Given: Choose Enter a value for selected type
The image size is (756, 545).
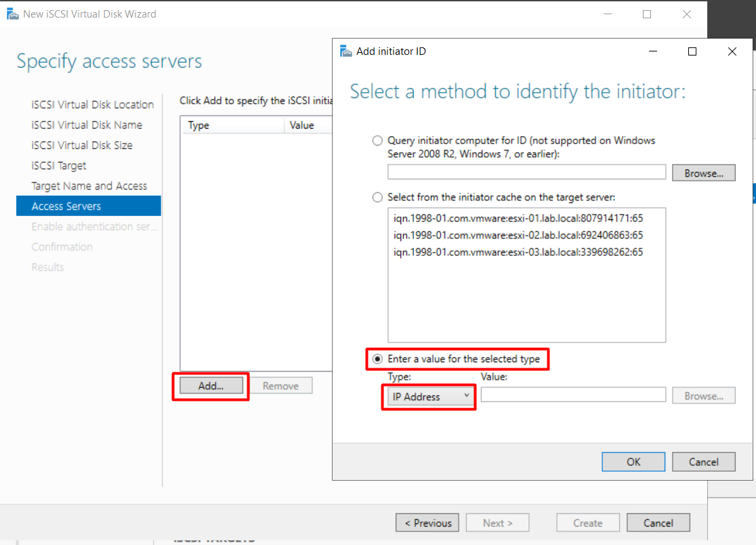Looking at the screenshot, I should [378, 359].
